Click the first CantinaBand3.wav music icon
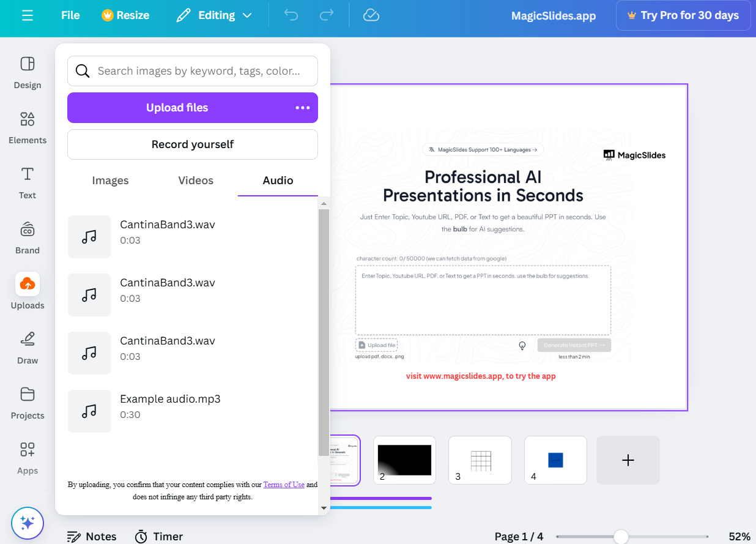This screenshot has width=756, height=544. coord(89,237)
